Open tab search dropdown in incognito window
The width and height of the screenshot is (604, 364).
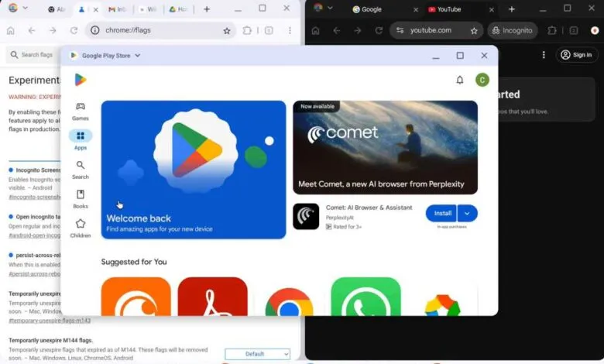(330, 8)
